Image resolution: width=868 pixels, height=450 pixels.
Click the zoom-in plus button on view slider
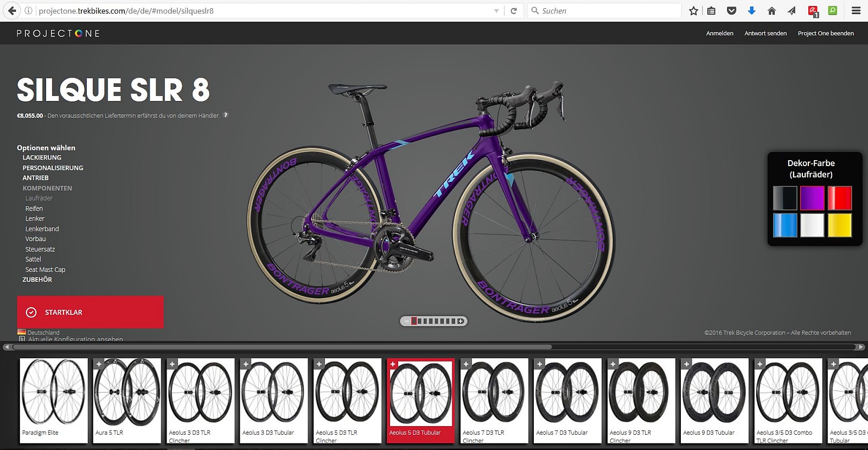pyautogui.click(x=461, y=321)
